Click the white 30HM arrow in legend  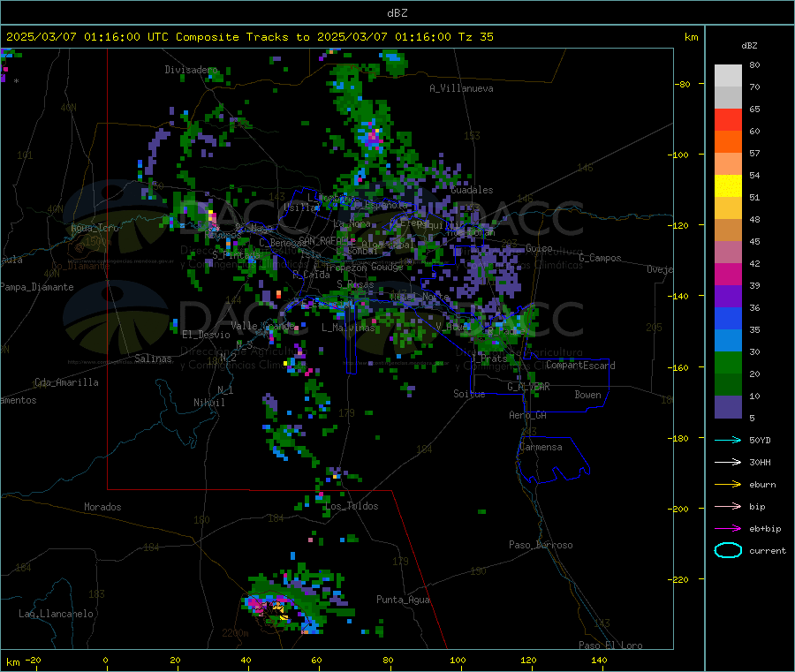[x=728, y=462]
